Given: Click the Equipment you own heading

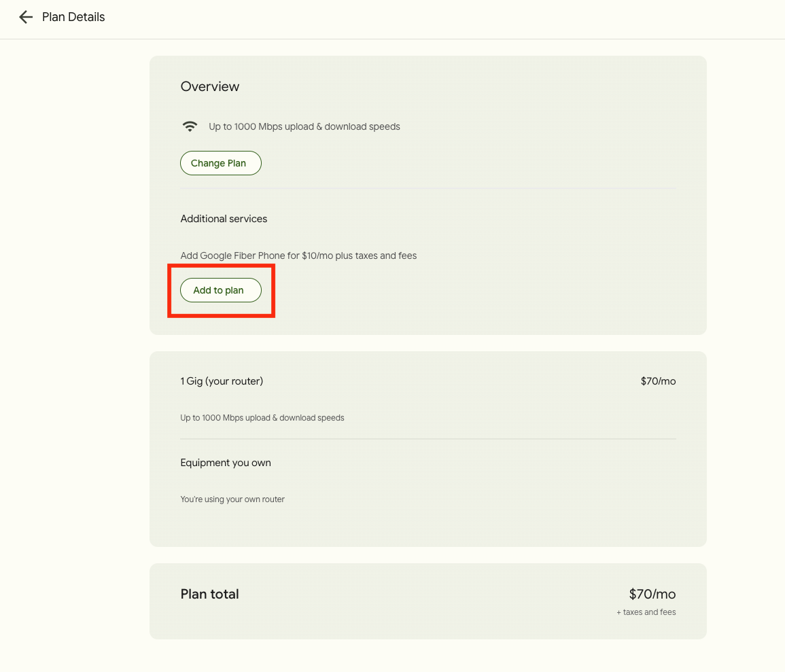Looking at the screenshot, I should [226, 463].
